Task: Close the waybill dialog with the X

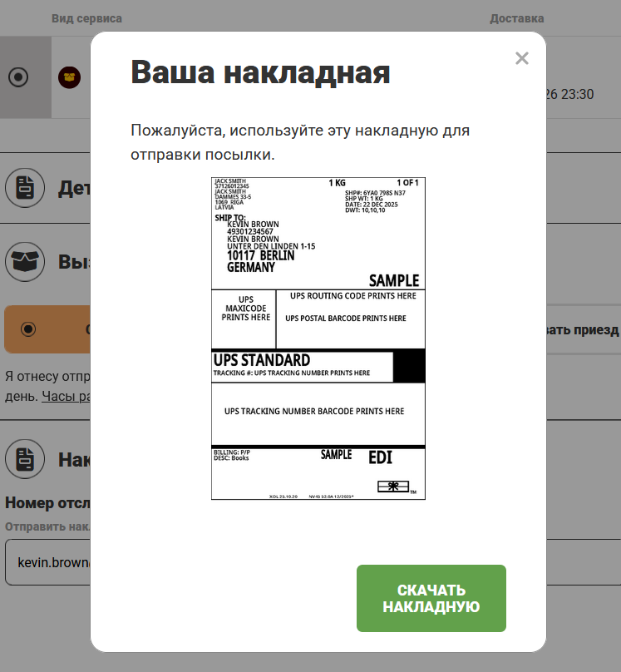Action: coord(521,58)
